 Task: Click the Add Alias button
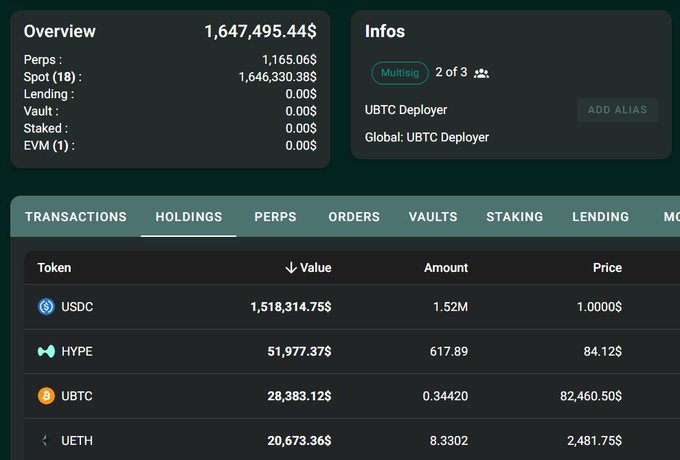[x=617, y=110]
